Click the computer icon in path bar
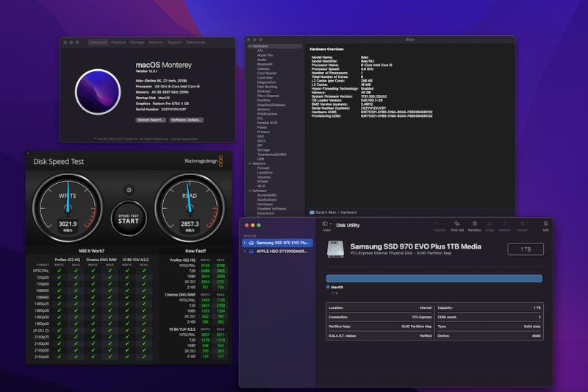Viewport: 588px width, 392px height. pos(312,213)
